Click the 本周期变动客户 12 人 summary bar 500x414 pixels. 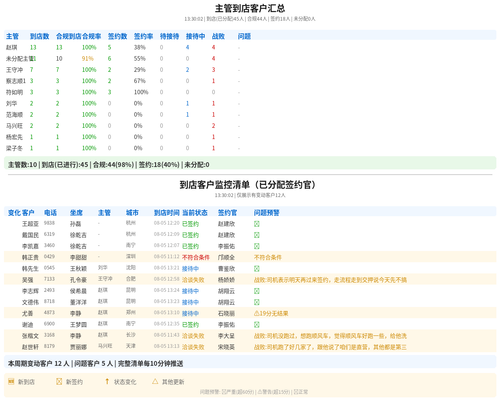coord(250,363)
